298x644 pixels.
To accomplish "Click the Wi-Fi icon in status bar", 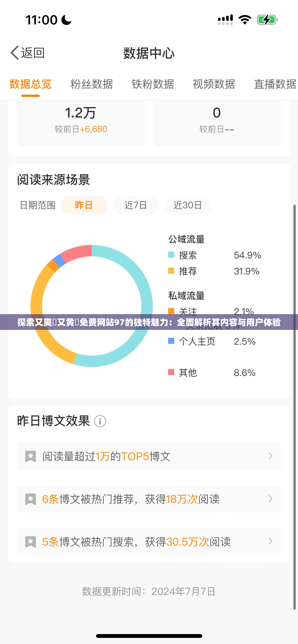I will pyautogui.click(x=245, y=19).
